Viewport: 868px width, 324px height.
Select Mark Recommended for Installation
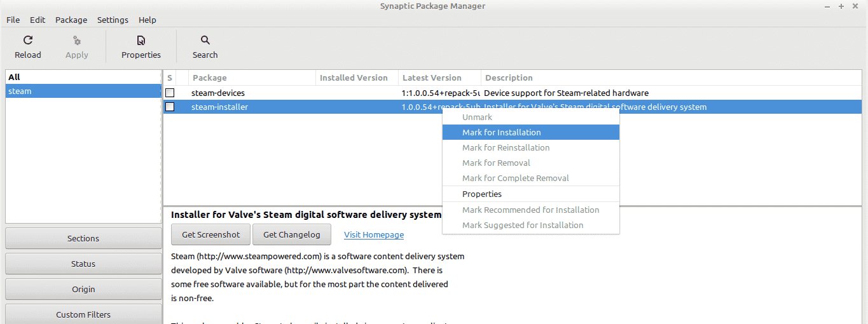tap(531, 210)
